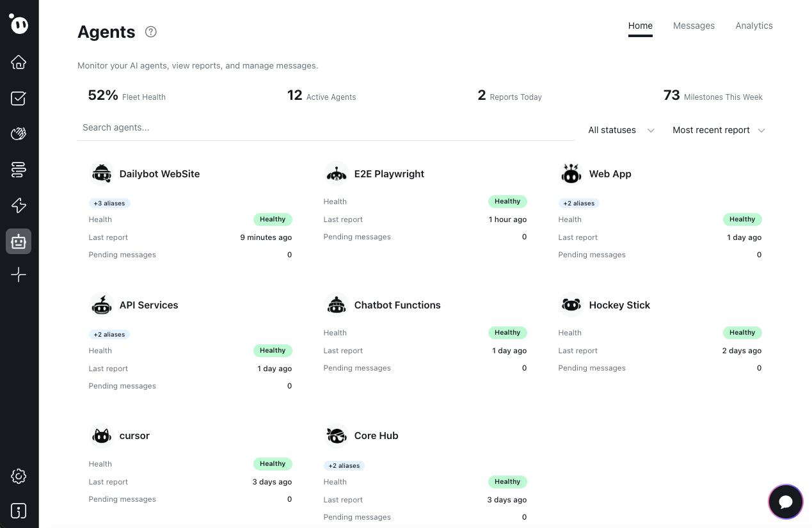Click the Healthy badge on E2E Playwright
Image resolution: width=812 pixels, height=528 pixels.
(x=507, y=201)
